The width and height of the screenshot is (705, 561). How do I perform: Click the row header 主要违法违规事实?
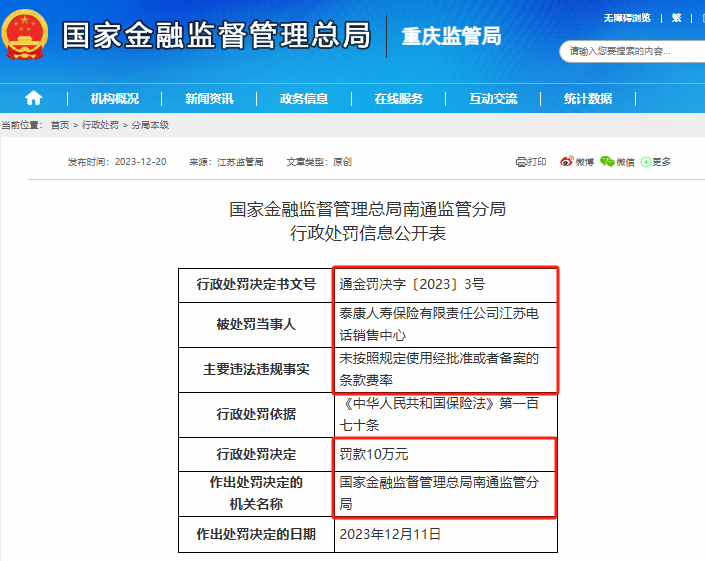point(256,370)
